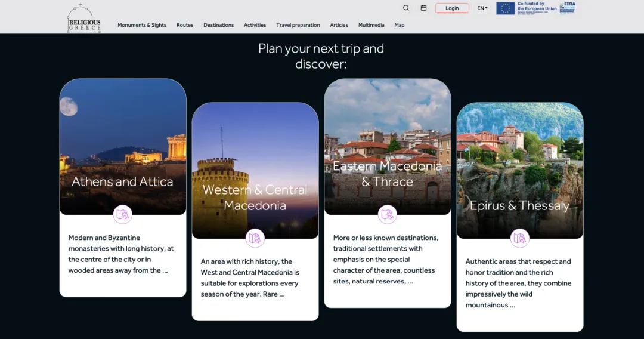Open the Map link in navigation
Screen dimensions: 644x339
[x=400, y=25]
